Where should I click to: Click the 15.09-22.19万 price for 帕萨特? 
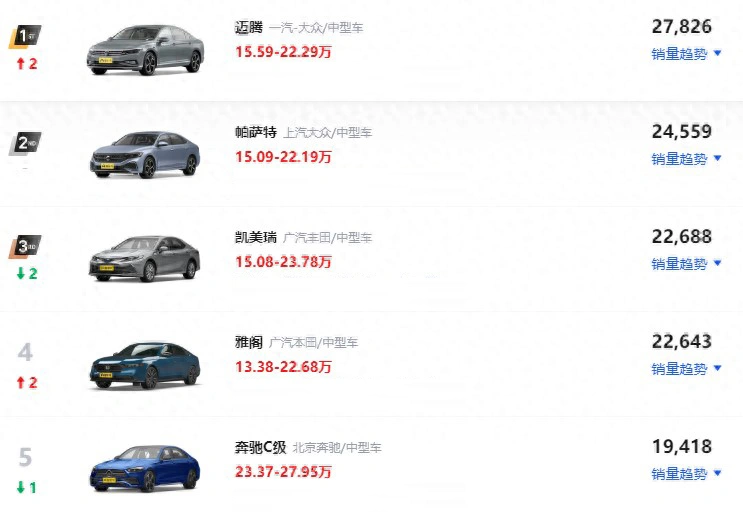[283, 157]
